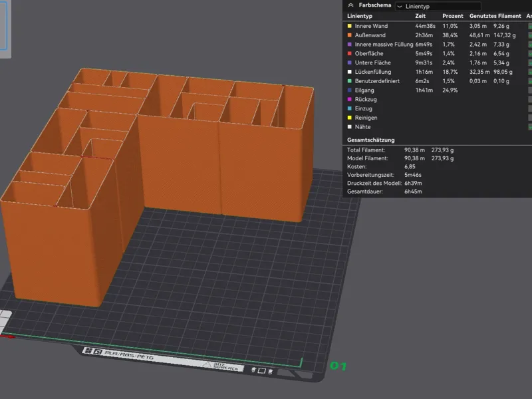Click the blue Eilgang color swatch
Viewport: 532px width, 399px height.
point(350,90)
